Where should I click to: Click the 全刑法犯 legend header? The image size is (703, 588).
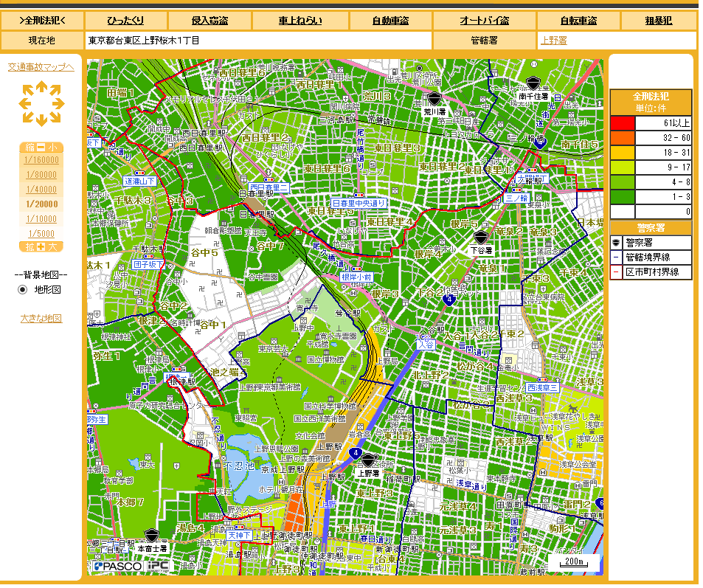point(651,103)
